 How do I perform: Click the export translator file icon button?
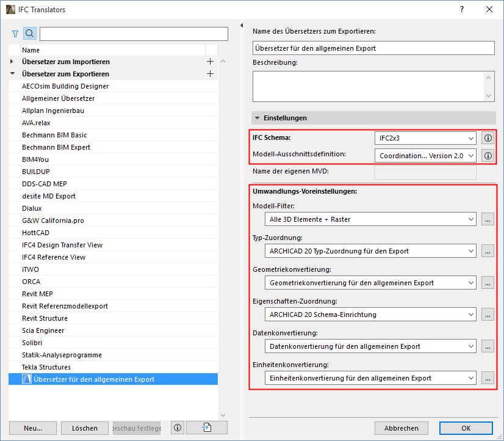[x=207, y=428]
